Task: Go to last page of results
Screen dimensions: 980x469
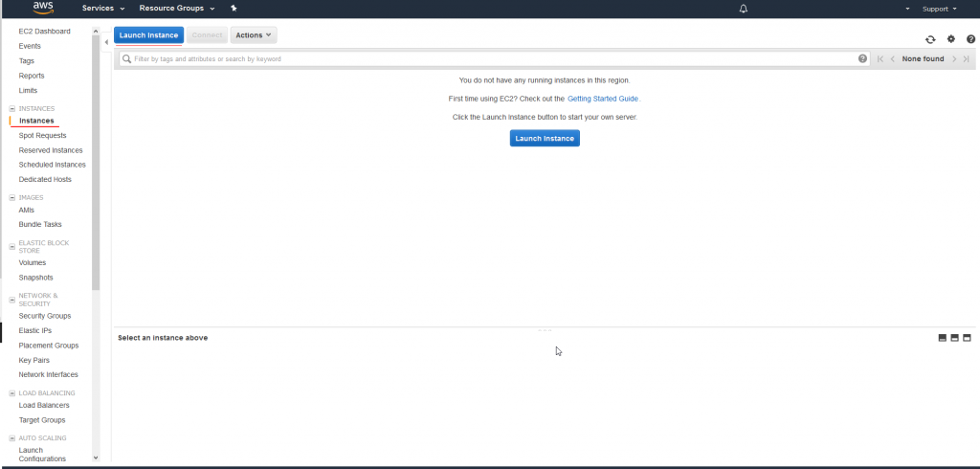Action: 967,58
